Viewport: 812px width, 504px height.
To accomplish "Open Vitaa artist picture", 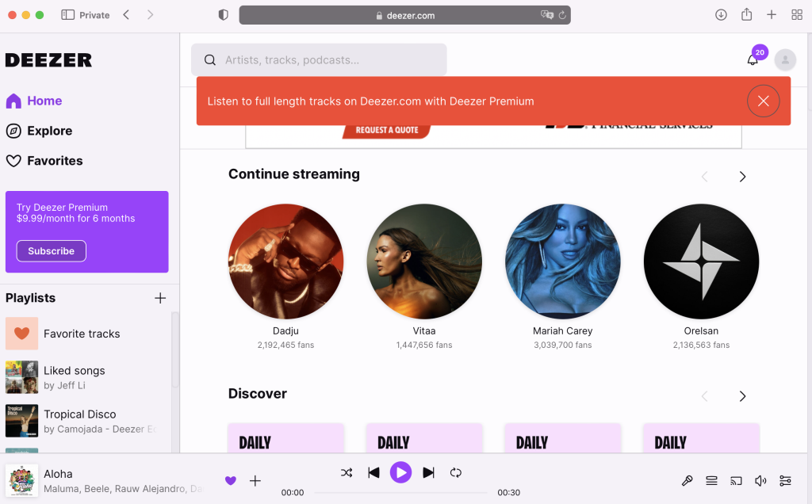I will click(x=424, y=262).
